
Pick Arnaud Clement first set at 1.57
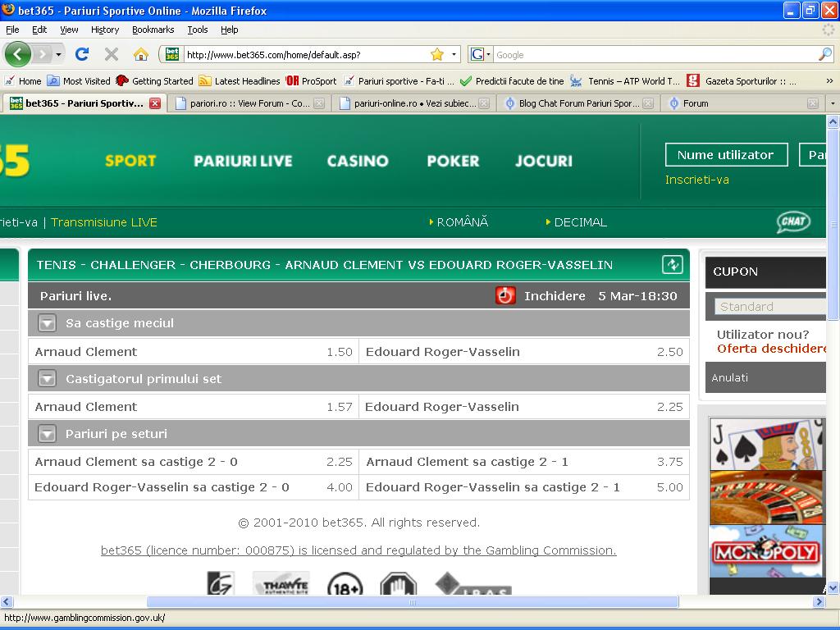(x=194, y=407)
